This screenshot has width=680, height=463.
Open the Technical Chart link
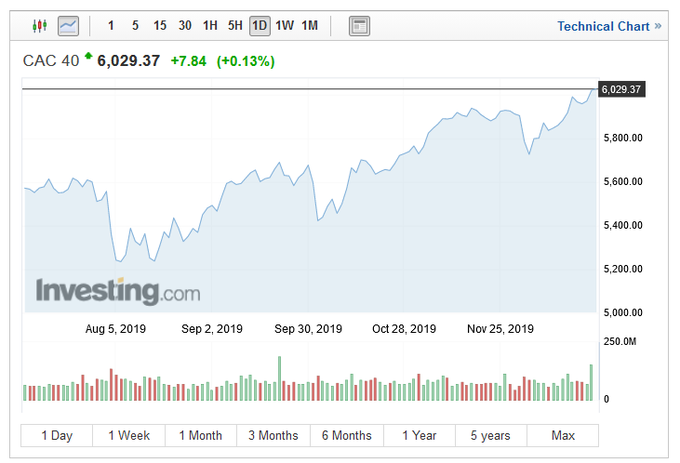[609, 26]
